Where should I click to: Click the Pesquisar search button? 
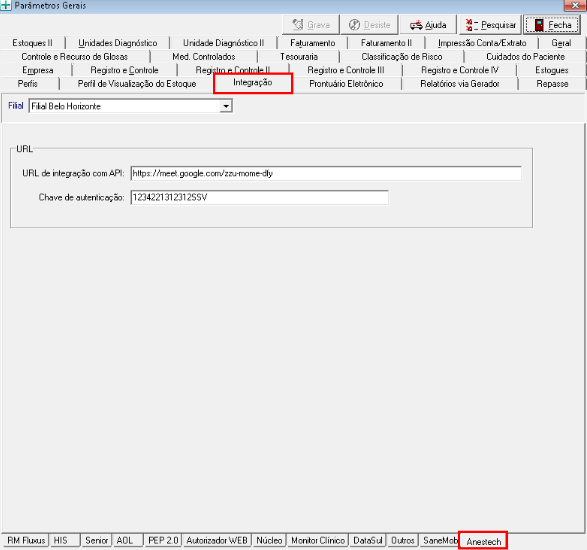(x=490, y=25)
